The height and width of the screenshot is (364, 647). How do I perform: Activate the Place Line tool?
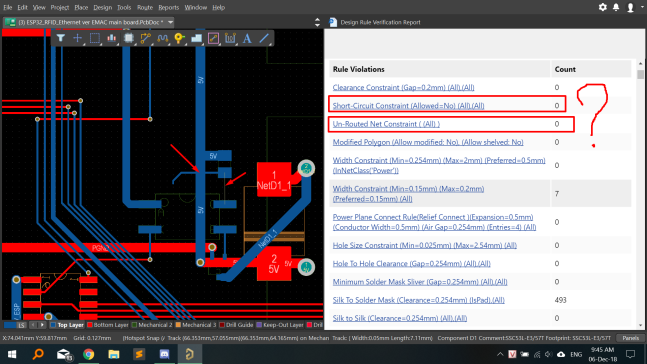pyautogui.click(x=264, y=38)
